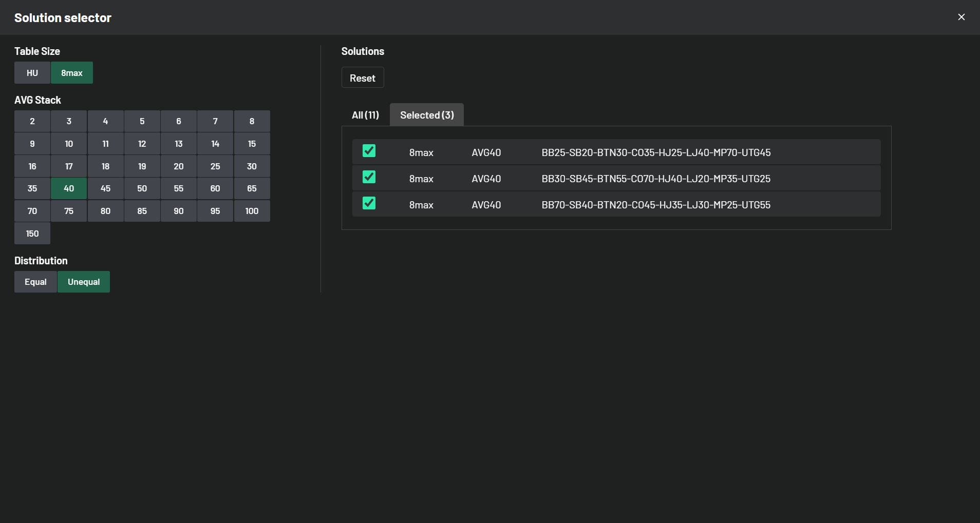Choose average stack 70

pyautogui.click(x=32, y=211)
